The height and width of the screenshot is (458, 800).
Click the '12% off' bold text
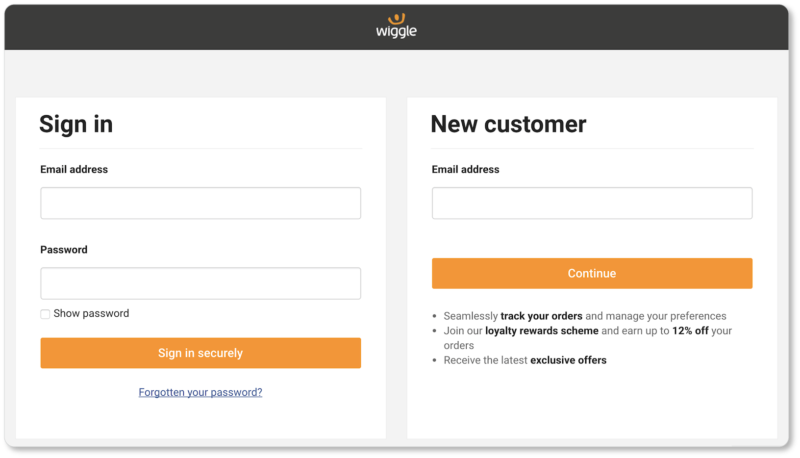pyautogui.click(x=690, y=331)
